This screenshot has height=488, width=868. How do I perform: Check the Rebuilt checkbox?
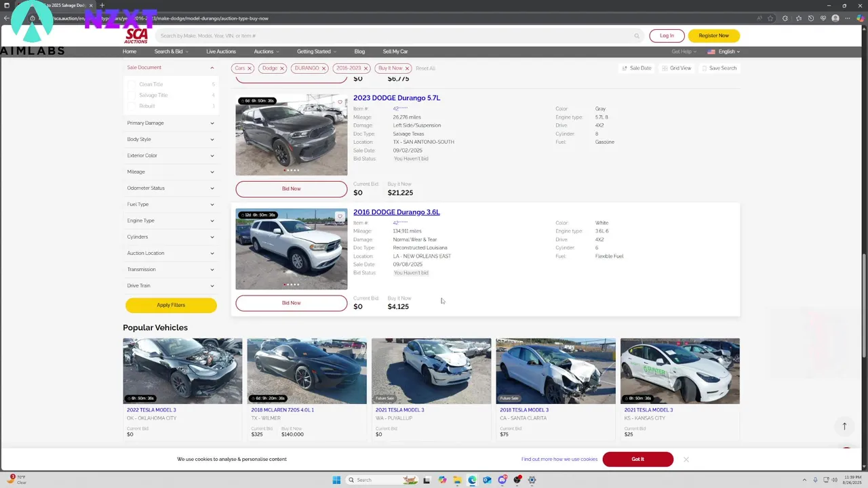point(132,106)
